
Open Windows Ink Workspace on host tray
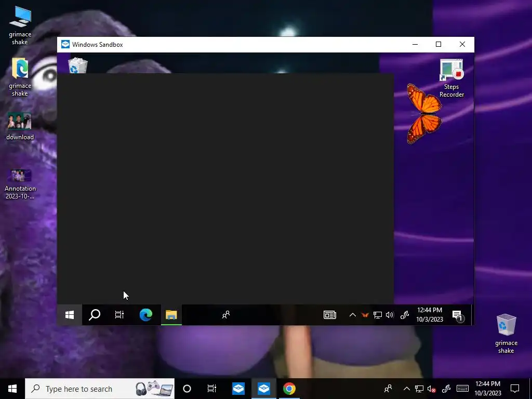click(446, 389)
